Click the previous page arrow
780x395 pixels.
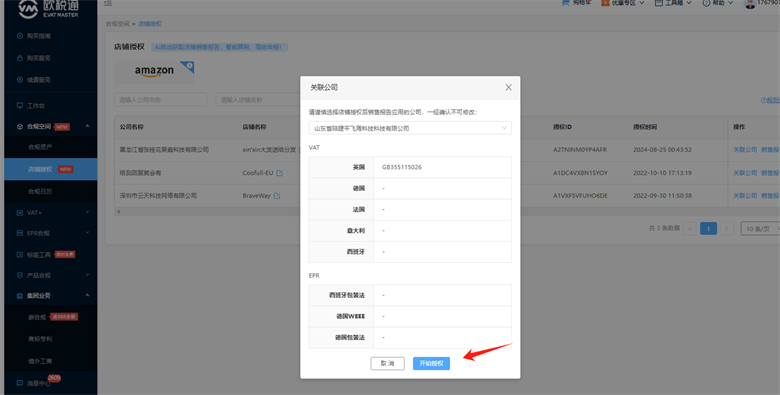(x=690, y=229)
